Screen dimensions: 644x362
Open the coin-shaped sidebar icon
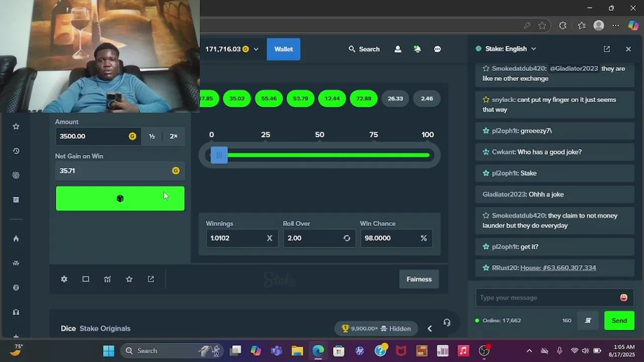click(16, 288)
